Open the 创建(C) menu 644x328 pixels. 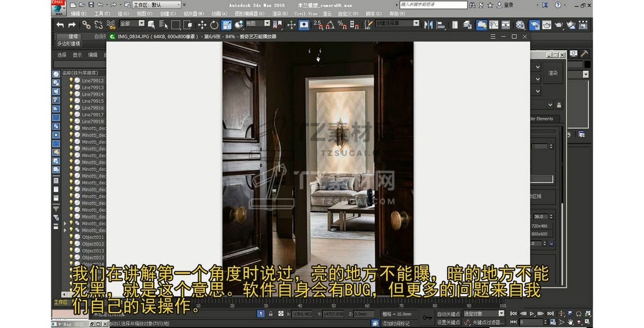click(x=168, y=14)
